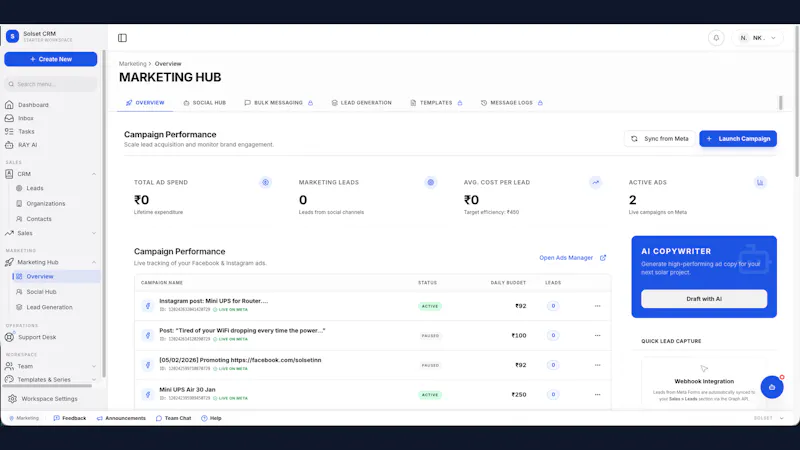Toggle the sidebar panel icon
The width and height of the screenshot is (800, 450).
122,38
